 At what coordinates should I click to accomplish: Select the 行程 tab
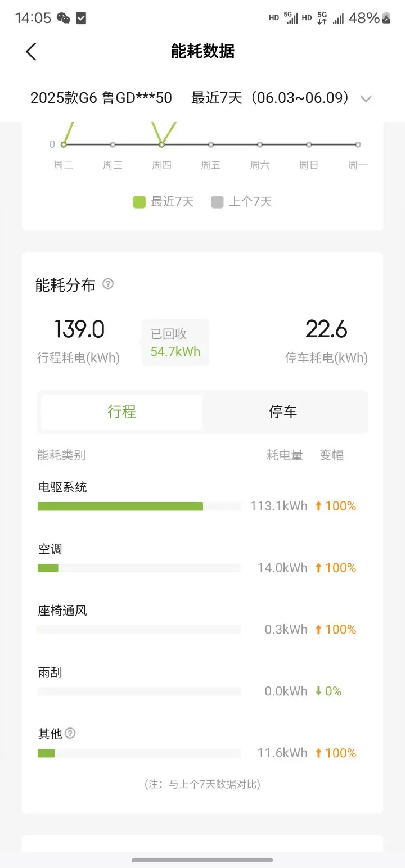click(x=122, y=412)
